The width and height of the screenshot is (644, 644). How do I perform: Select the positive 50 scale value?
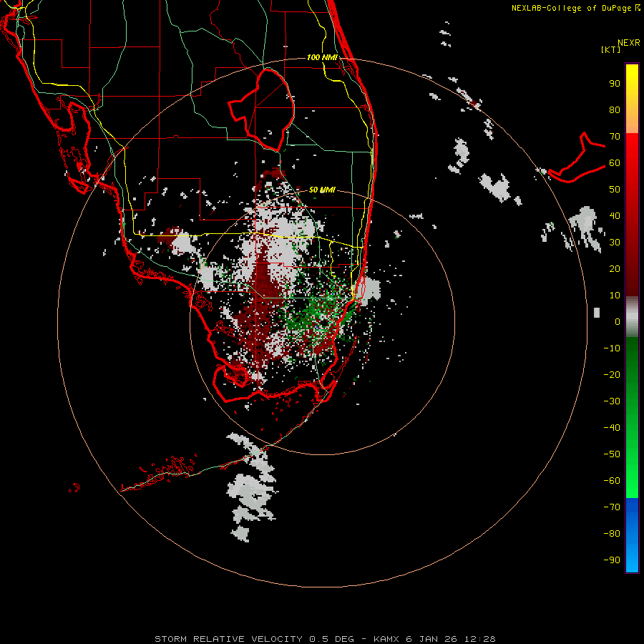click(615, 190)
